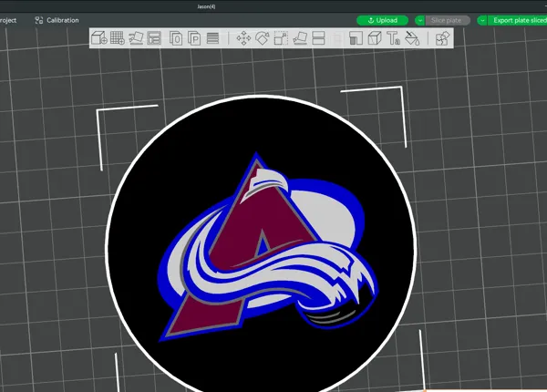Click the Auto orient icon

(136, 38)
